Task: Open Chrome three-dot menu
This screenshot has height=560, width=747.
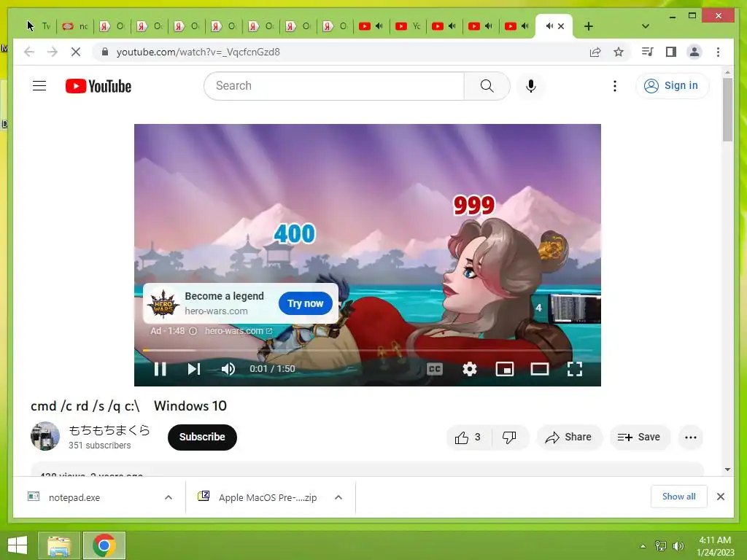Action: 718,52
